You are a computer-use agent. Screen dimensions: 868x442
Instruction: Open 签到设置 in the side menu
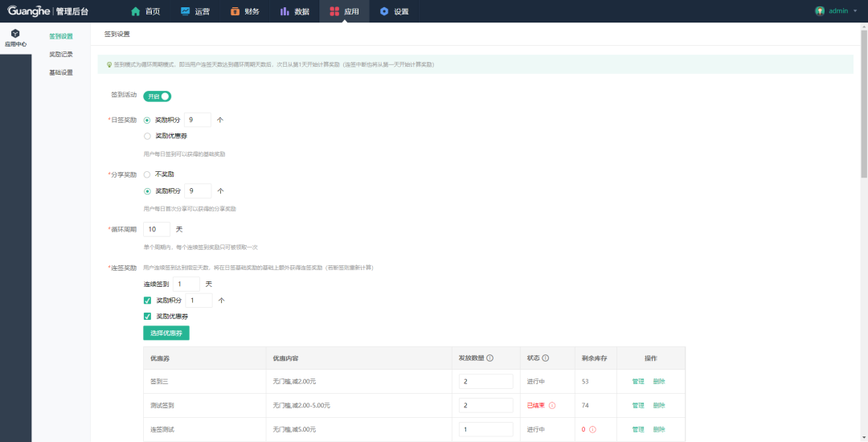[61, 36]
